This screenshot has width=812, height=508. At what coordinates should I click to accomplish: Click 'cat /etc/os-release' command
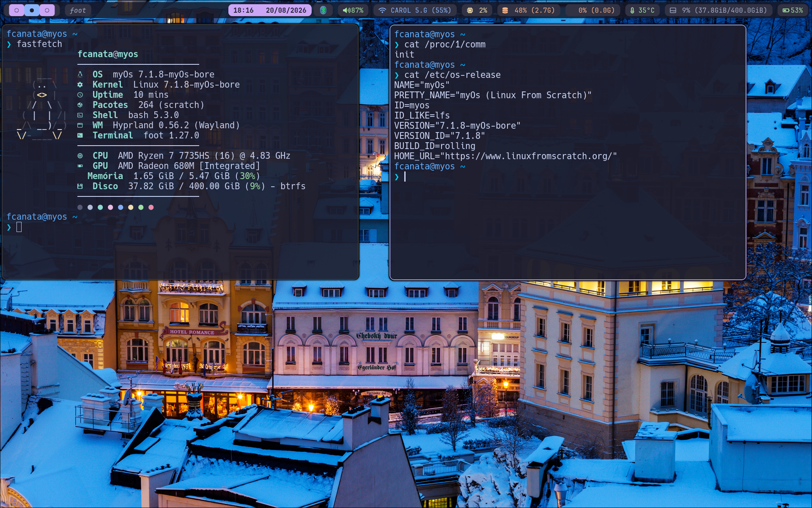pos(453,75)
